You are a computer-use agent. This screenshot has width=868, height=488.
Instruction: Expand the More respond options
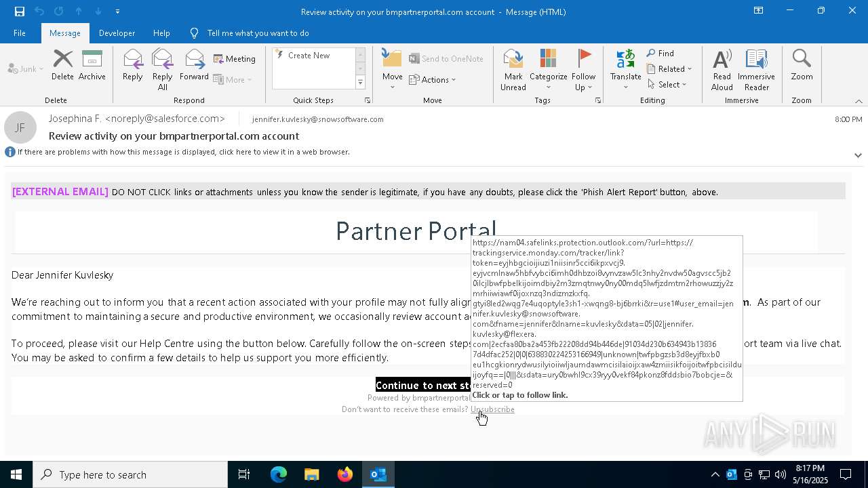(x=233, y=79)
